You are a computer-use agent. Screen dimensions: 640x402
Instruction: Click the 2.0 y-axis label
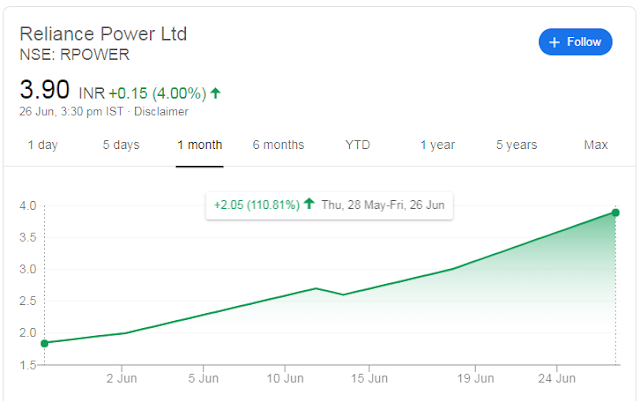pyautogui.click(x=28, y=333)
